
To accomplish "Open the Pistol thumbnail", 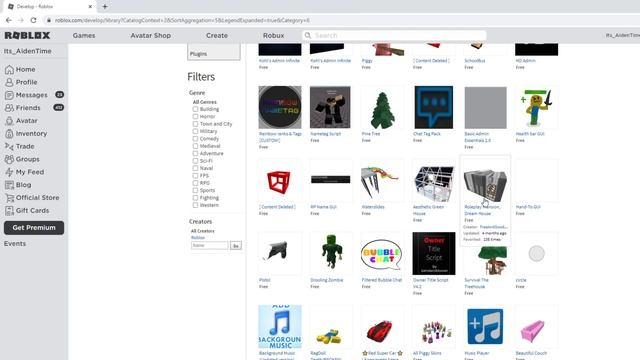I will pyautogui.click(x=280, y=253).
